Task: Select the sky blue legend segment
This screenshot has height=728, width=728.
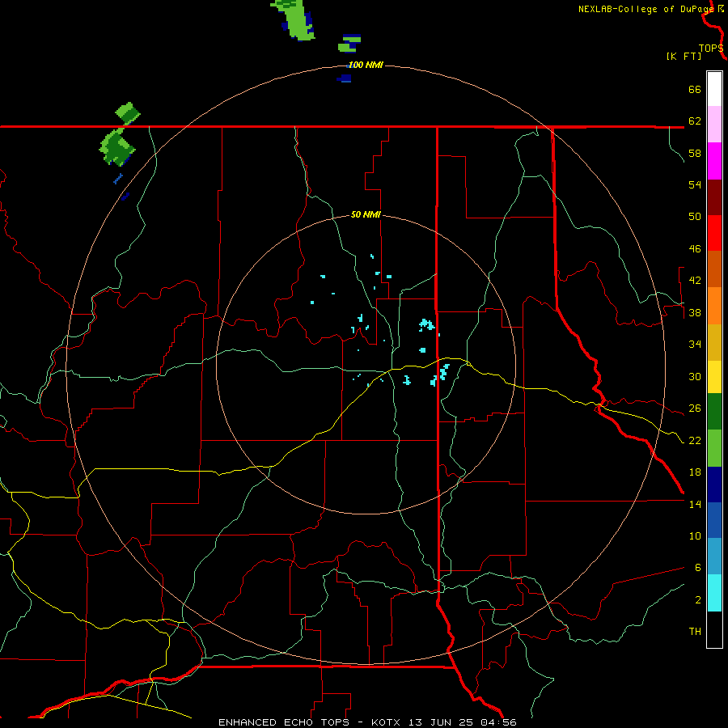Action: (714, 557)
